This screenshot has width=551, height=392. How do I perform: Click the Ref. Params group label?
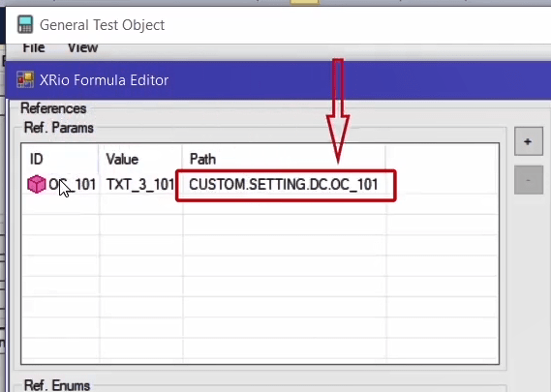click(x=59, y=128)
